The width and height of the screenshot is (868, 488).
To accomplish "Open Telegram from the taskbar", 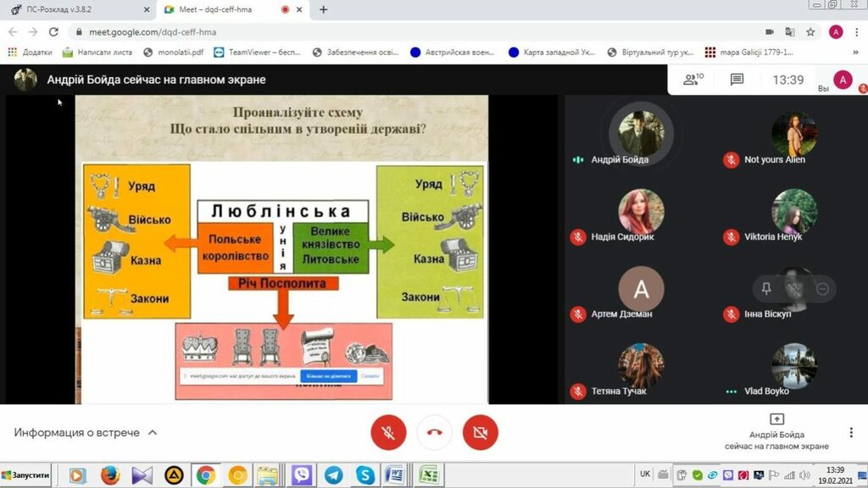I will (333, 475).
